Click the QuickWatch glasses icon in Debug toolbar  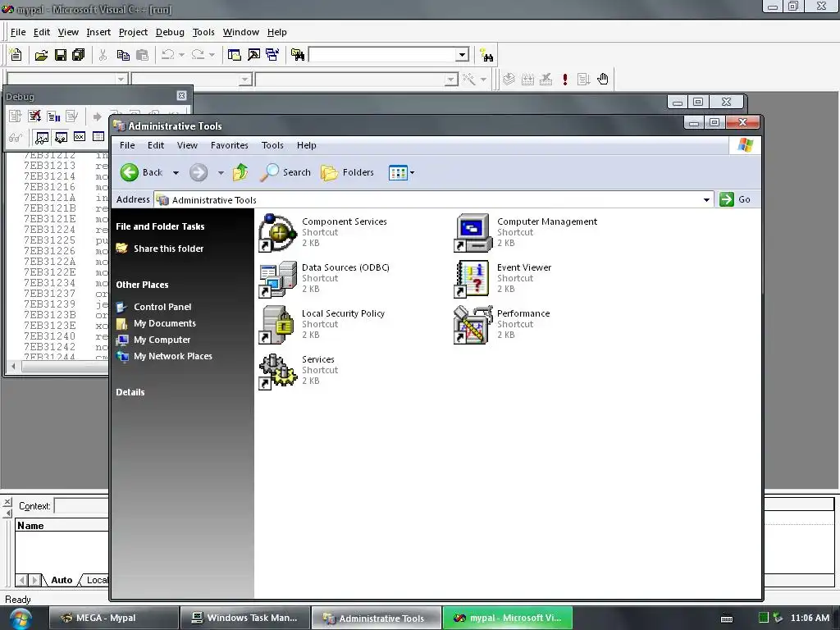point(16,137)
